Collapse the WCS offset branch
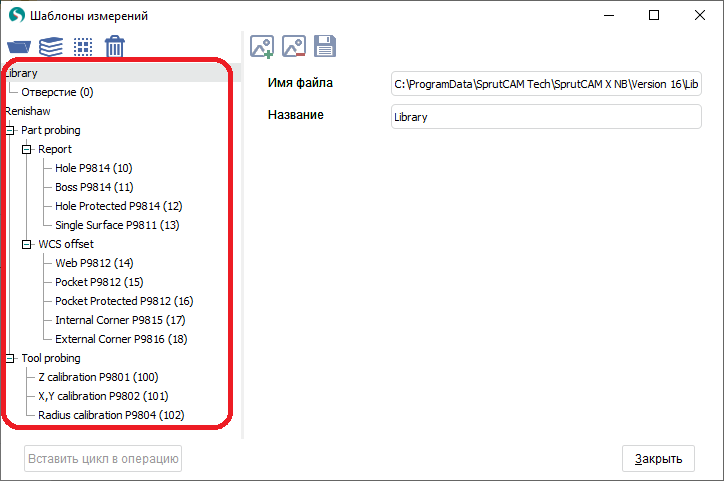 [x=27, y=244]
